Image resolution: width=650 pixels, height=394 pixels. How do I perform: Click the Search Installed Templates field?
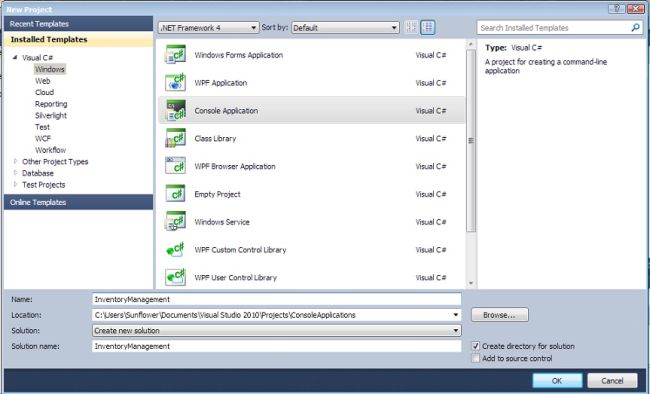pos(553,28)
